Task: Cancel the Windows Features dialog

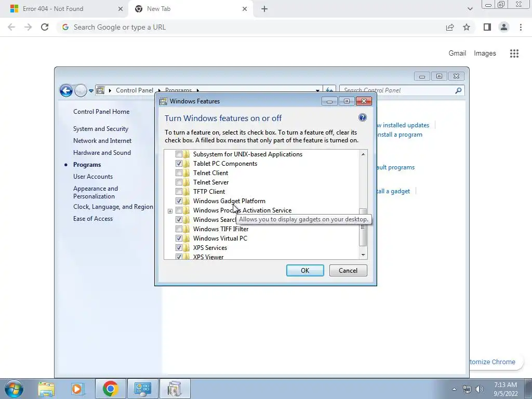Action: pyautogui.click(x=348, y=270)
